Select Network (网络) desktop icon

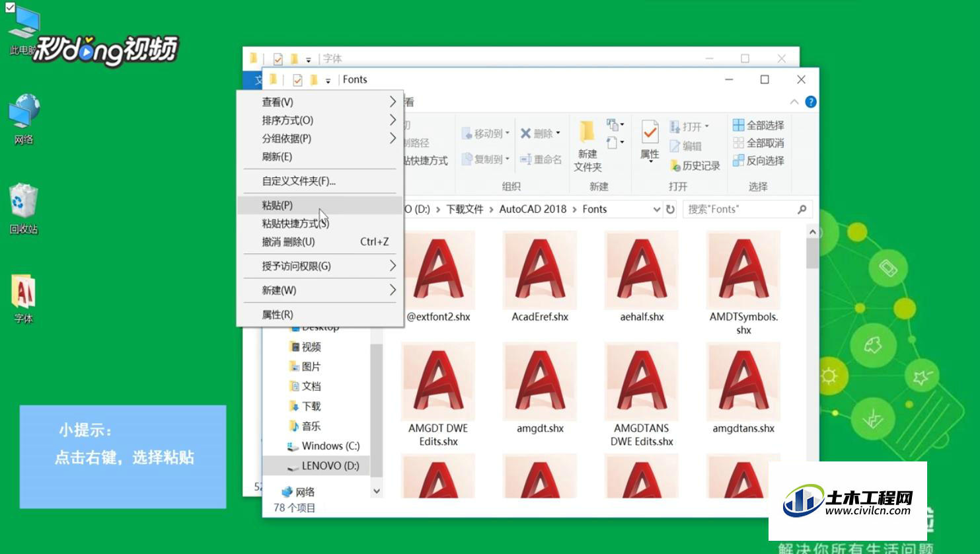(x=24, y=119)
